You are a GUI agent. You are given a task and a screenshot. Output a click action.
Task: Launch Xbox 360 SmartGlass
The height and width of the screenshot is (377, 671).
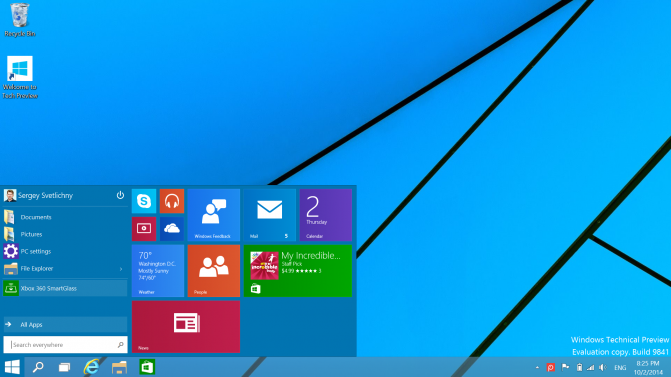(65, 288)
